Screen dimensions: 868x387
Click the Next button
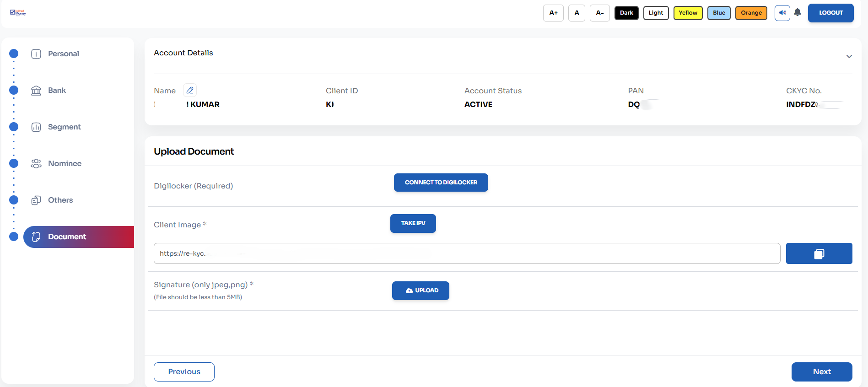(822, 372)
